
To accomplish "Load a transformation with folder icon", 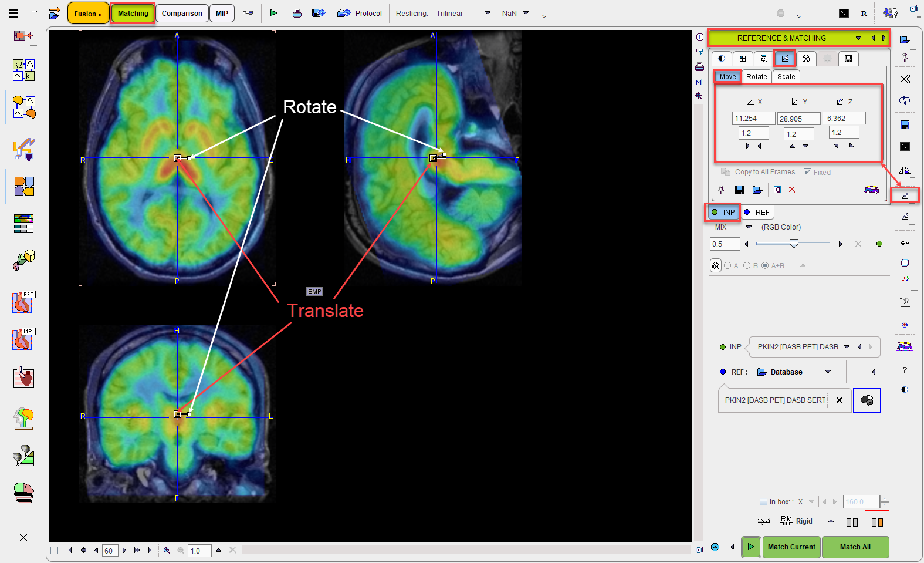I will coord(757,190).
